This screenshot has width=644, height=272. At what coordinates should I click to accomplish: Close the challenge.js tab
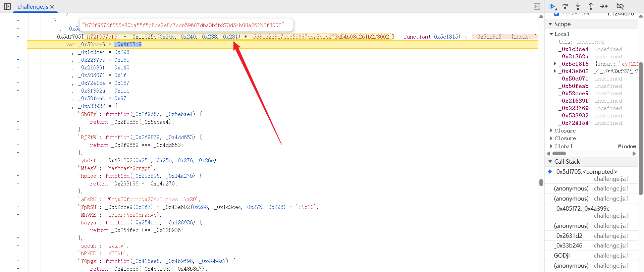pos(52,7)
